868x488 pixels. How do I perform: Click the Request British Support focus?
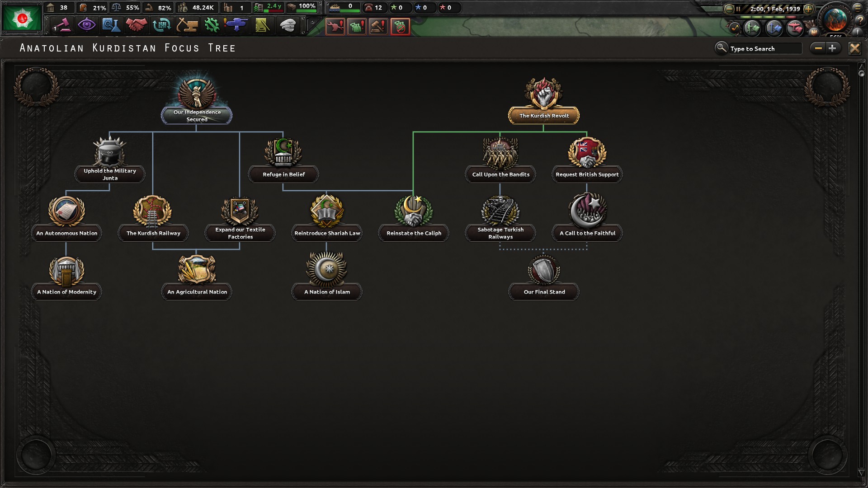click(587, 174)
